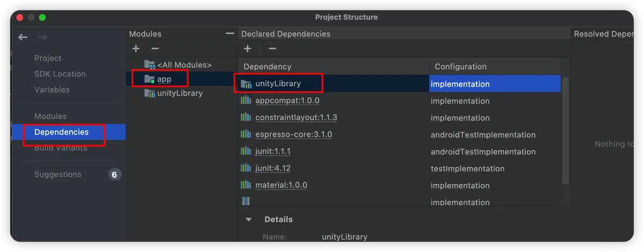
Task: Click unityLibrary dependency row icon
Action: tap(246, 84)
